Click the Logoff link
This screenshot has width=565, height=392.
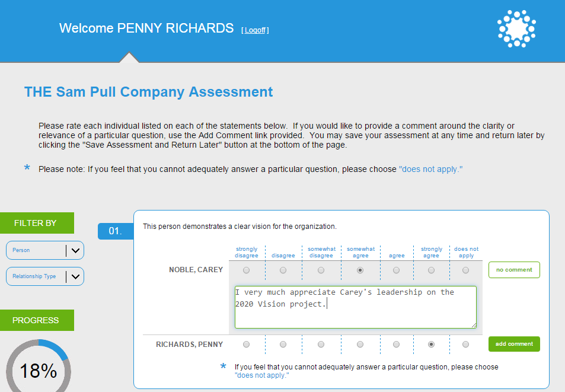tap(255, 30)
